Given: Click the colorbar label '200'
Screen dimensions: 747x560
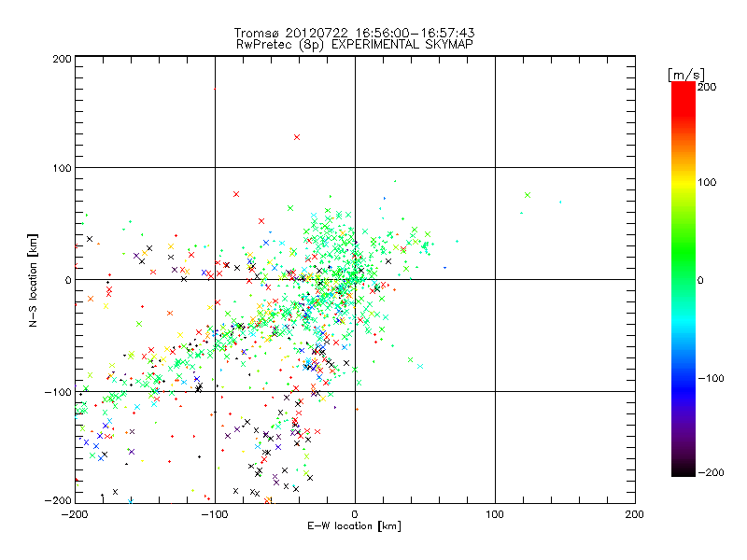Looking at the screenshot, I should coord(707,87).
